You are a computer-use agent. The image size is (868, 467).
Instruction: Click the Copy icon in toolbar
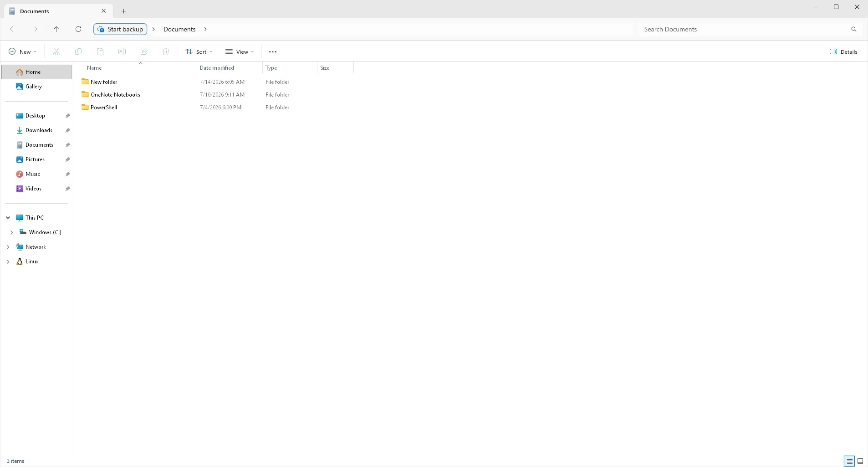coord(78,52)
